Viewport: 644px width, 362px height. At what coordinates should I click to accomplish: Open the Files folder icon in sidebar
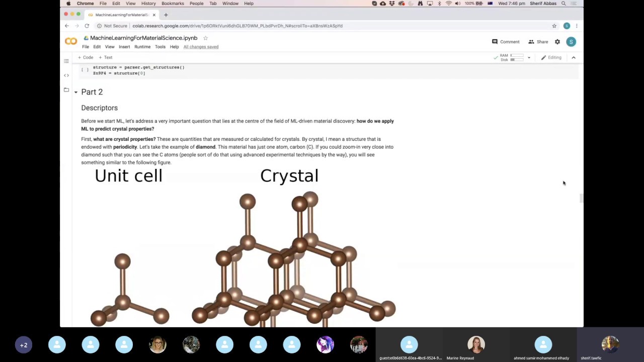(66, 90)
